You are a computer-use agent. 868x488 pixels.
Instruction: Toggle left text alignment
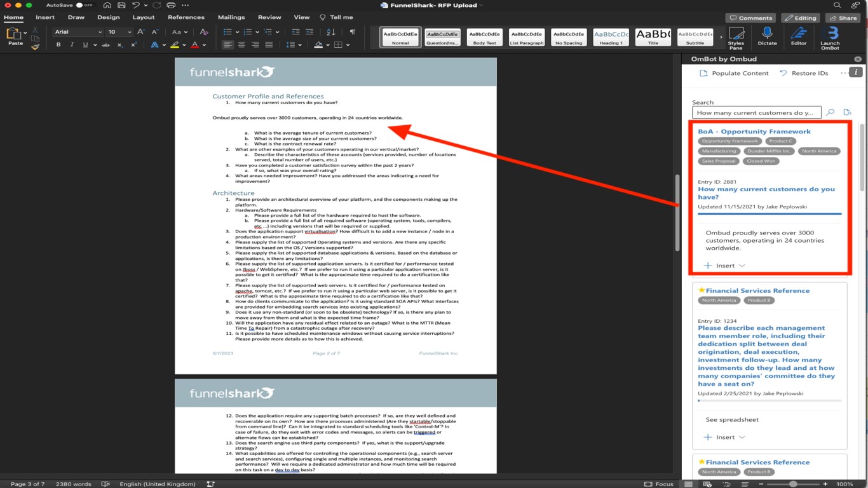[x=227, y=45]
